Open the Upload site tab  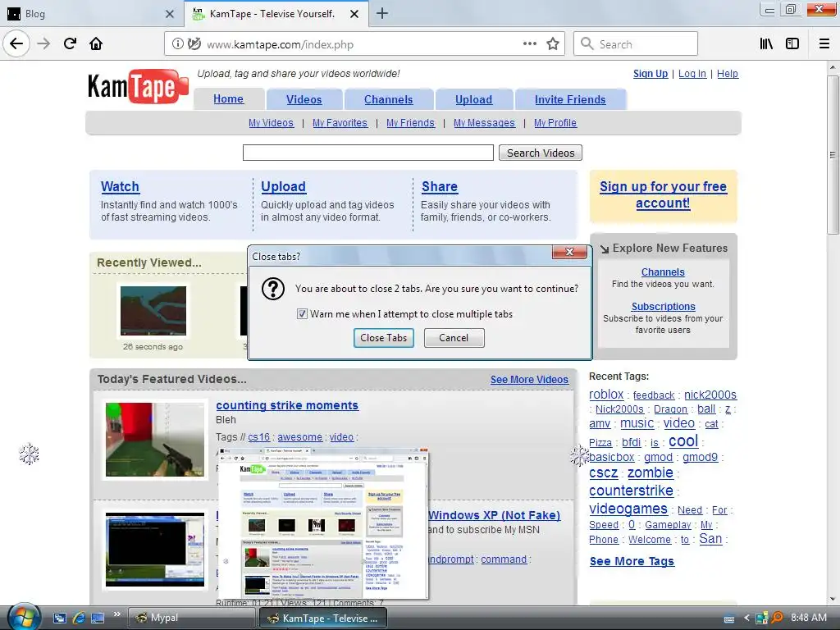pos(473,99)
